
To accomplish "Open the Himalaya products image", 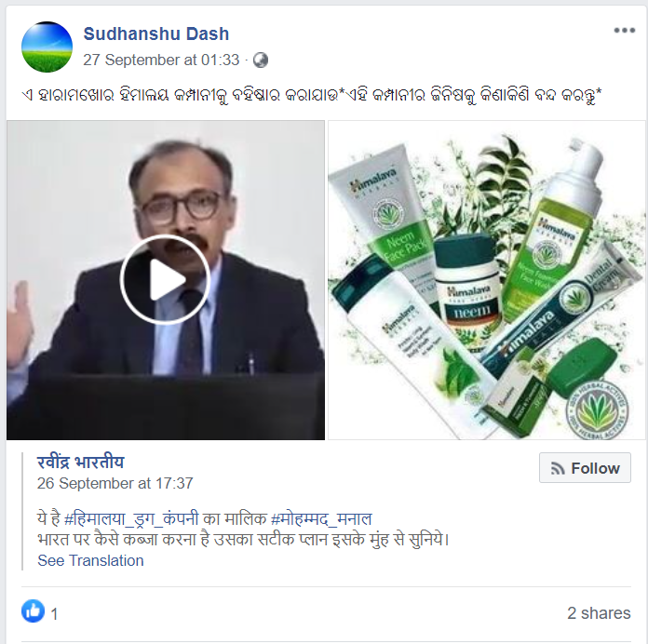I will (486, 280).
